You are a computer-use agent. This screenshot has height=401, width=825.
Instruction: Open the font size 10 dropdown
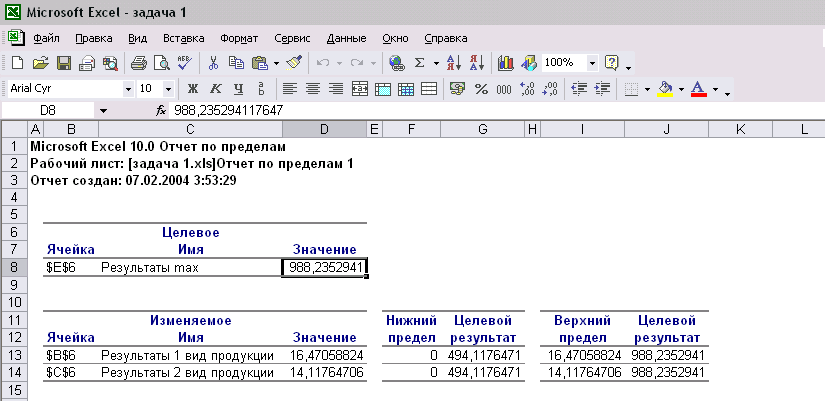click(x=168, y=89)
